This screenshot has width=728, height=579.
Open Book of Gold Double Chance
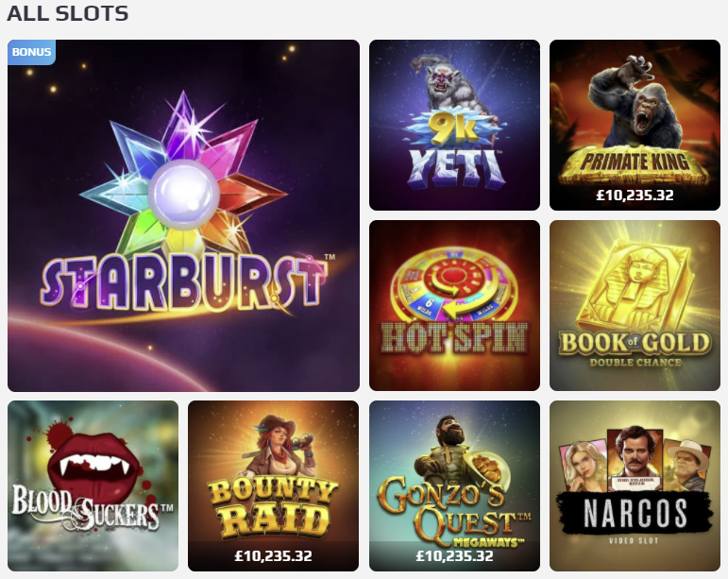point(635,305)
